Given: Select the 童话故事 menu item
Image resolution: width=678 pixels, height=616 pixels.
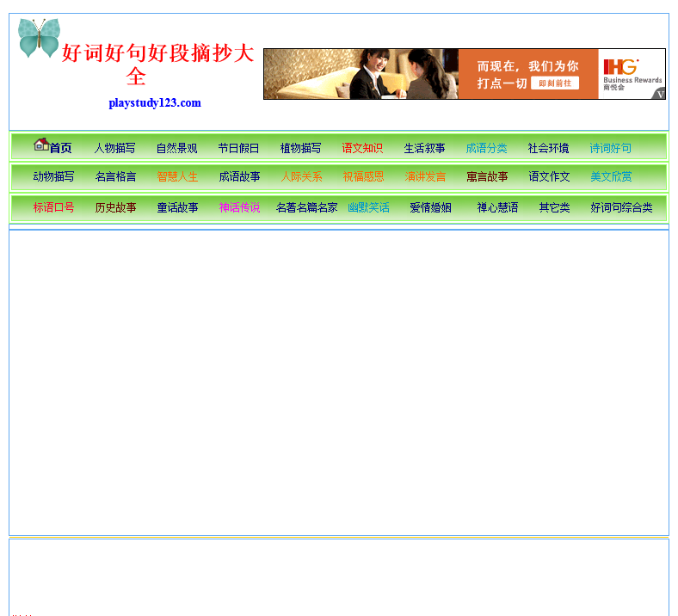Looking at the screenshot, I should [177, 207].
